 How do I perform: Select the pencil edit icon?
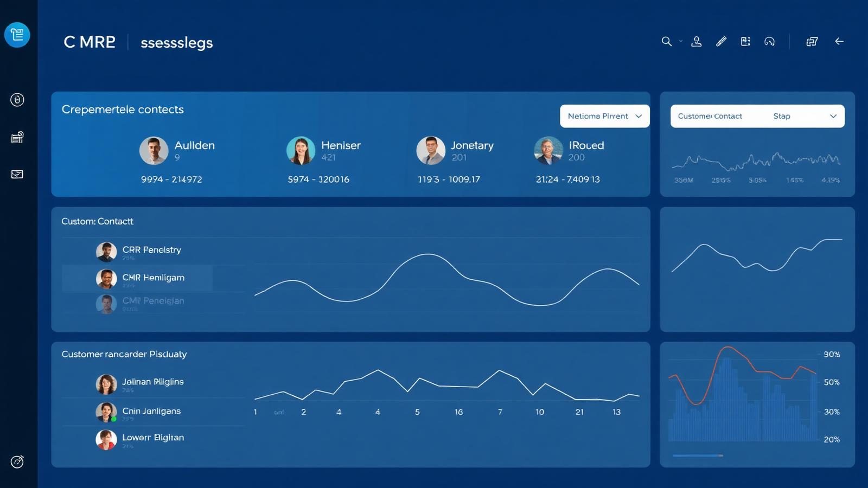(x=721, y=41)
